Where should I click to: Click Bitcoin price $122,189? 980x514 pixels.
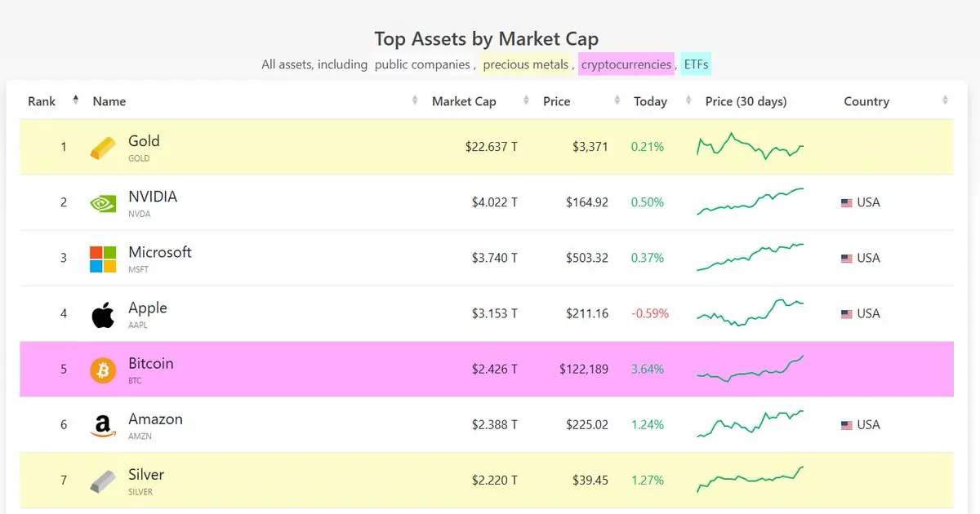pos(584,369)
